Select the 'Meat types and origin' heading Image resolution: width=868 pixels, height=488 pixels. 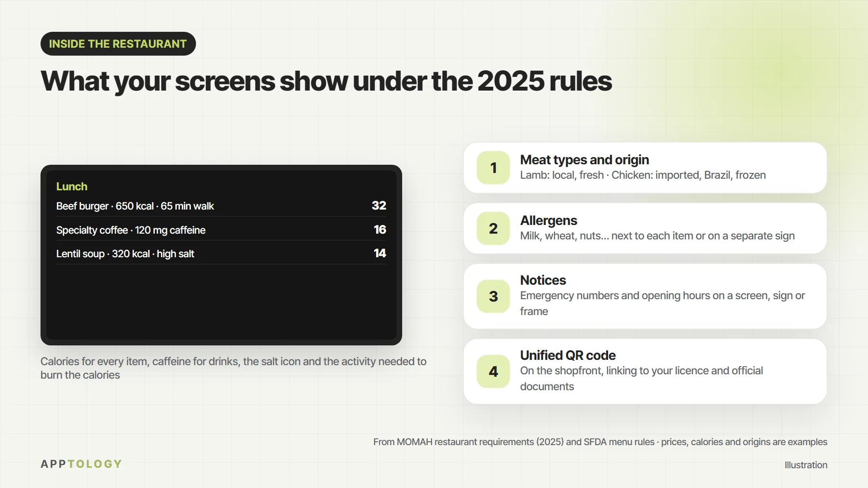click(x=584, y=159)
